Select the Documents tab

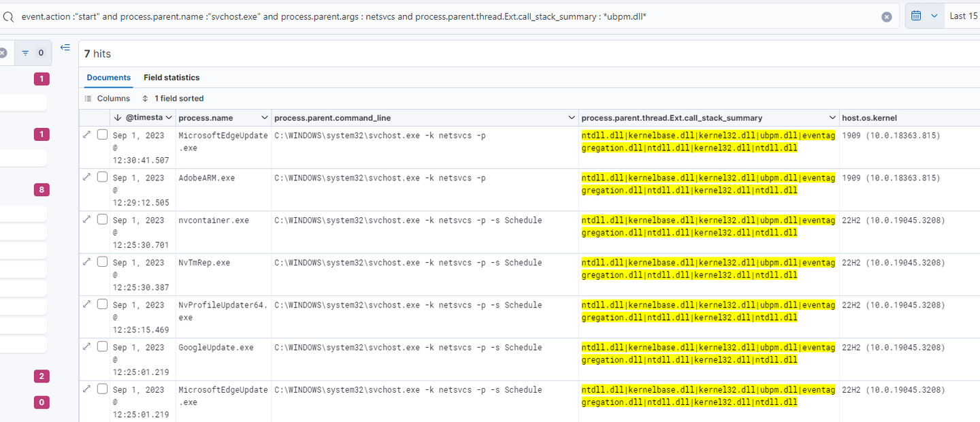(x=108, y=78)
